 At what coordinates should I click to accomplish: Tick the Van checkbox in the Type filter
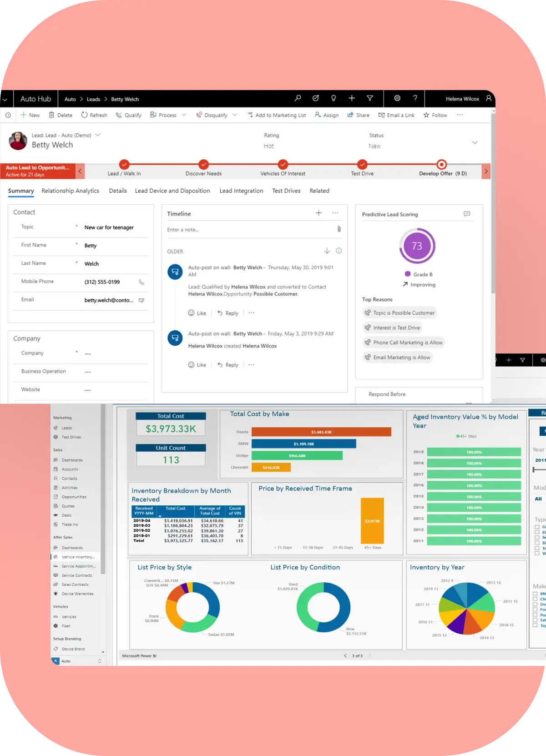click(x=537, y=554)
